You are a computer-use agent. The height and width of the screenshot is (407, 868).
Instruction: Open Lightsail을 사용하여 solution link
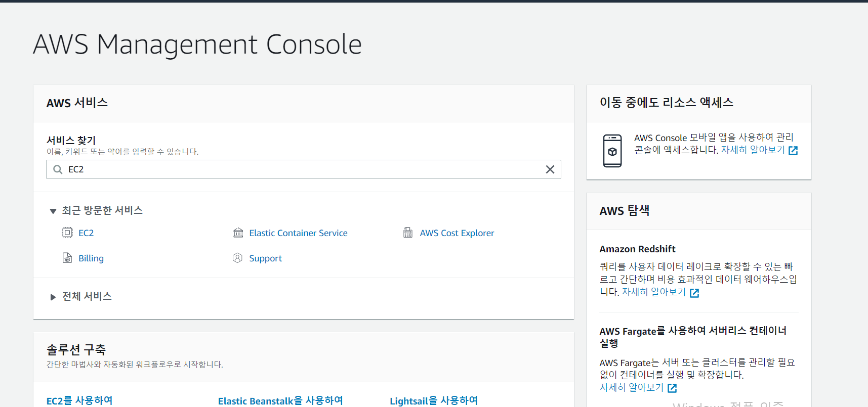[434, 400]
